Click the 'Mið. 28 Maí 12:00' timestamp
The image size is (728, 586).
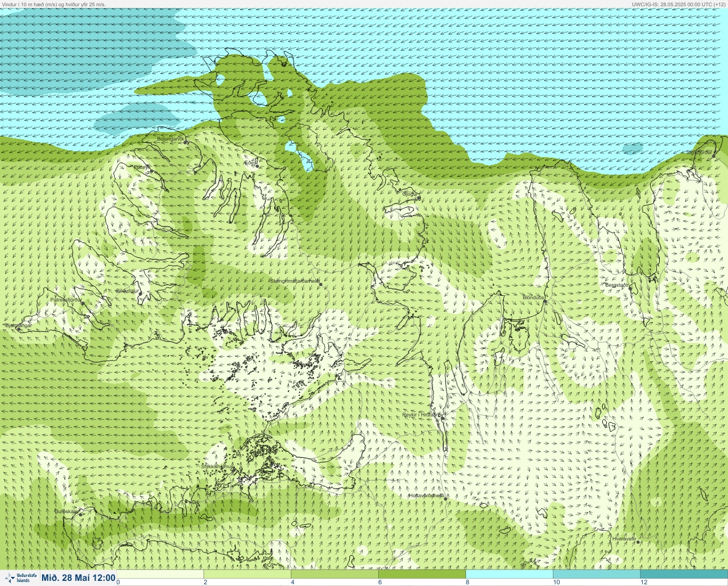(x=78, y=578)
